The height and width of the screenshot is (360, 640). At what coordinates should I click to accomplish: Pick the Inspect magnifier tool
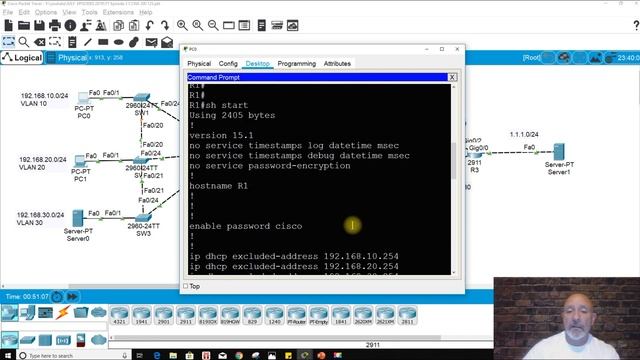24,42
